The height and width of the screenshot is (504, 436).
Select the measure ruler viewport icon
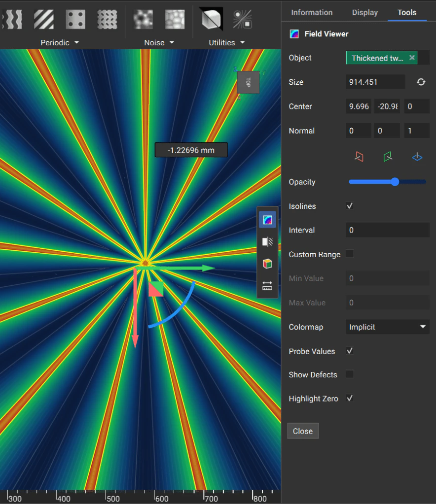point(267,285)
